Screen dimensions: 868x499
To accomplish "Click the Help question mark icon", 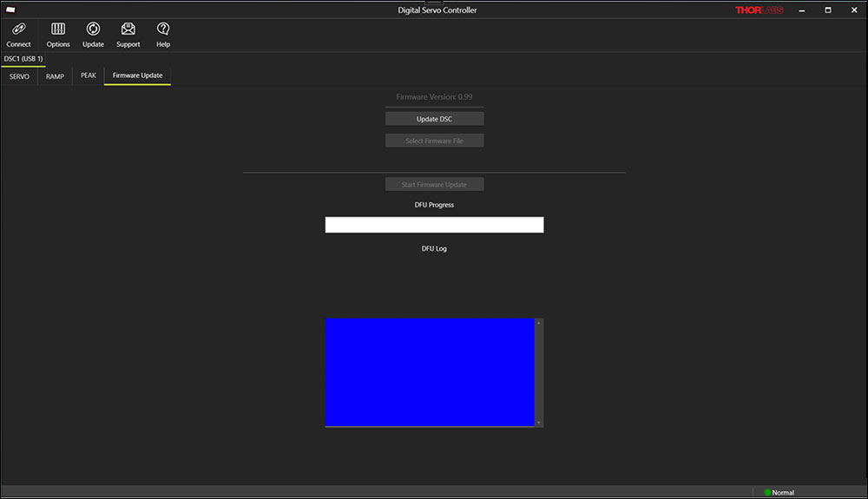I will (x=163, y=30).
